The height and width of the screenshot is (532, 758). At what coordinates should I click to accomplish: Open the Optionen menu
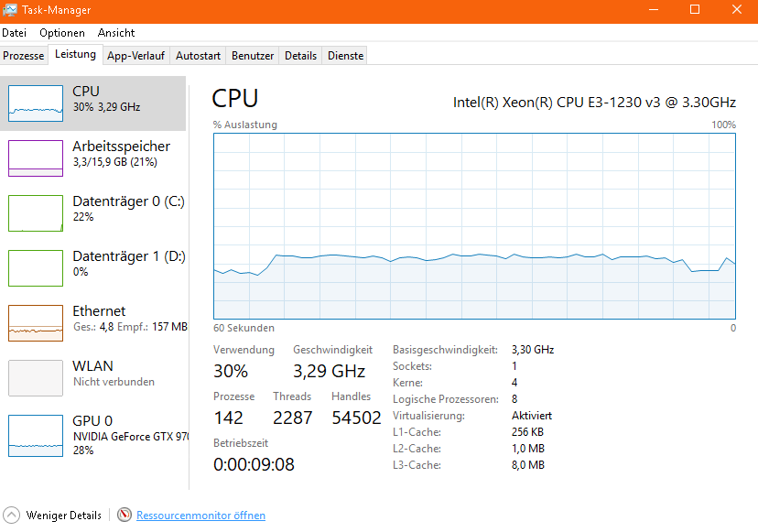pyautogui.click(x=62, y=32)
